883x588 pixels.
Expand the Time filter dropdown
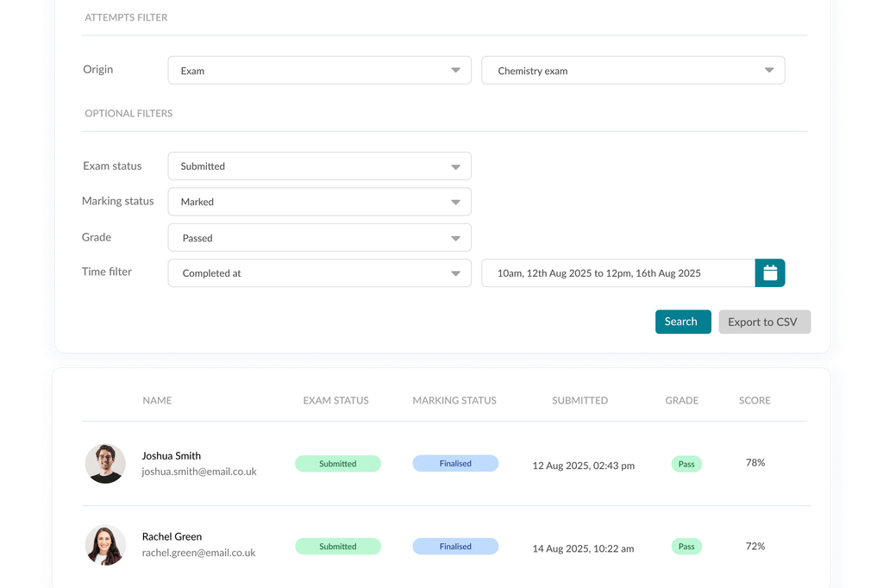pyautogui.click(x=319, y=272)
